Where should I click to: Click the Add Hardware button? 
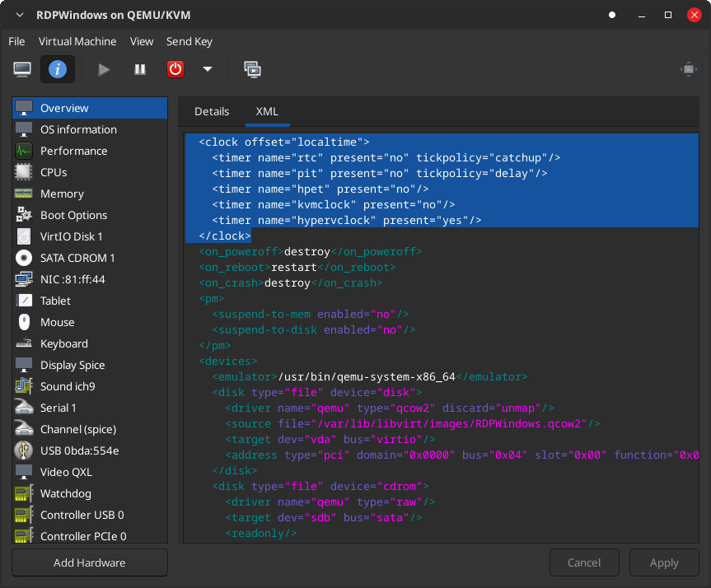pyautogui.click(x=89, y=562)
